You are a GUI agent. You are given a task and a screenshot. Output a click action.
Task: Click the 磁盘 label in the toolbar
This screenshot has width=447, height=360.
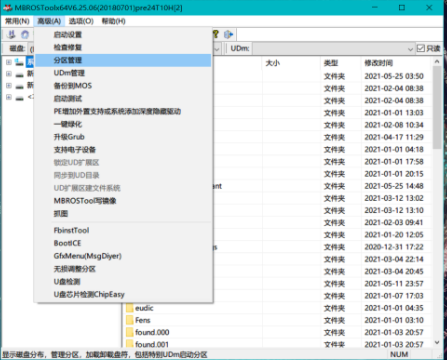tap(17, 49)
